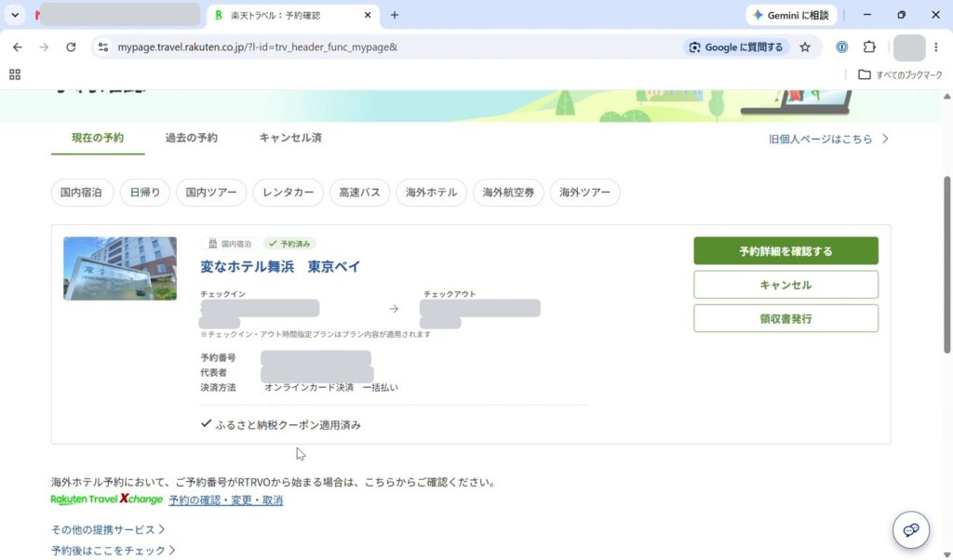Screen dimensions: 953x560
Task: Filter by 日帰り chip
Action: [145, 193]
